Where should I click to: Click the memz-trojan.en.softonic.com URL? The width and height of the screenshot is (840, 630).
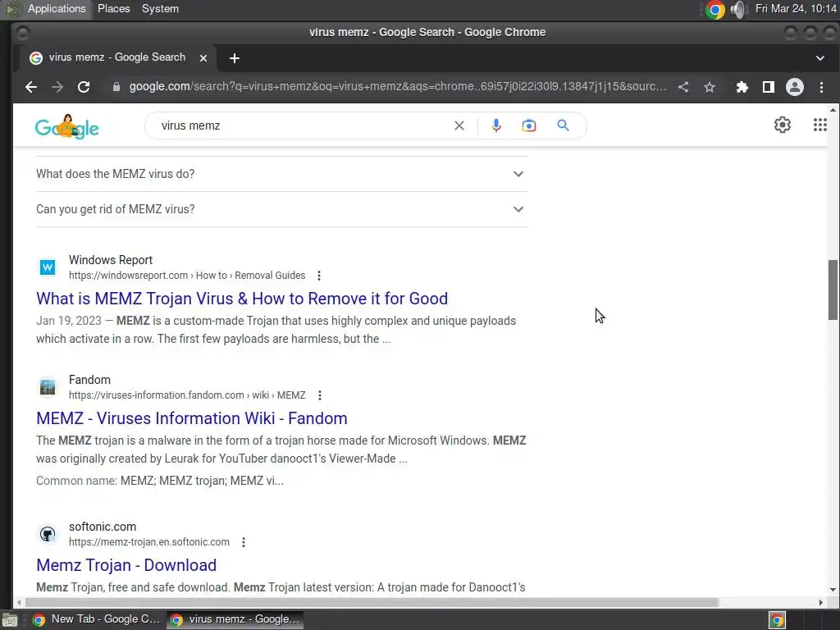click(149, 542)
